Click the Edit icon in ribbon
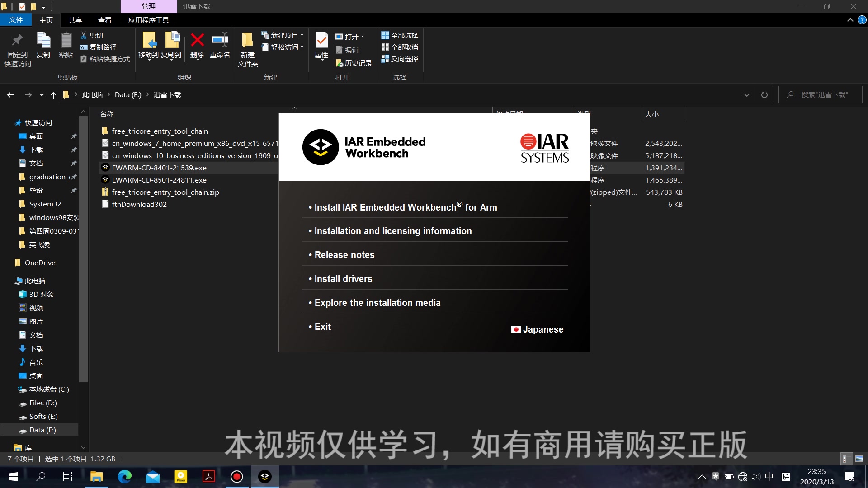 pyautogui.click(x=340, y=50)
